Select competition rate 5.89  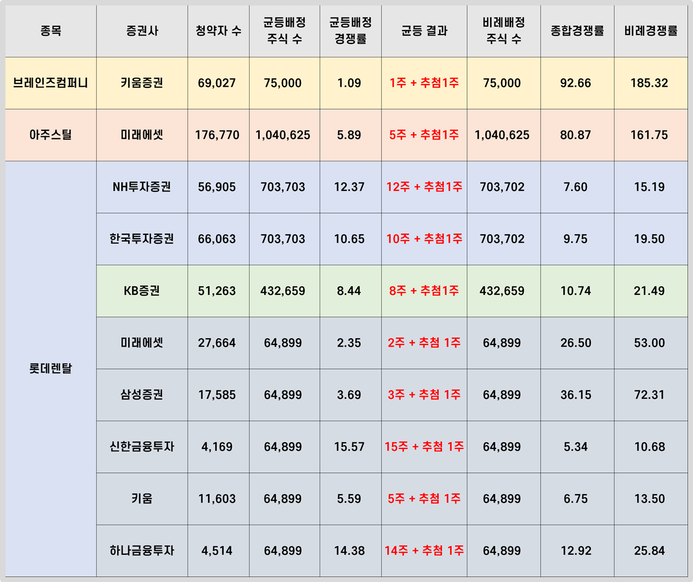coord(349,135)
